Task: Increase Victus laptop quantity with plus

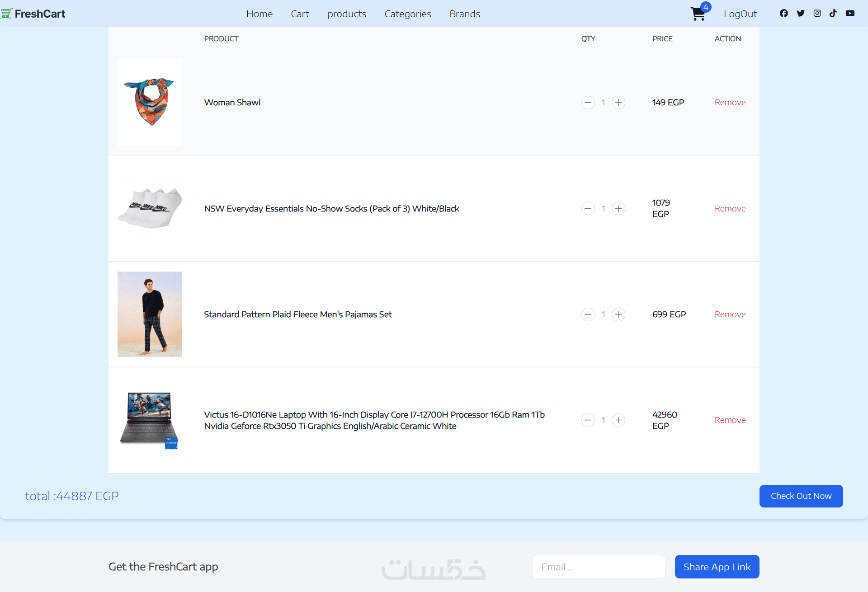Action: (618, 420)
